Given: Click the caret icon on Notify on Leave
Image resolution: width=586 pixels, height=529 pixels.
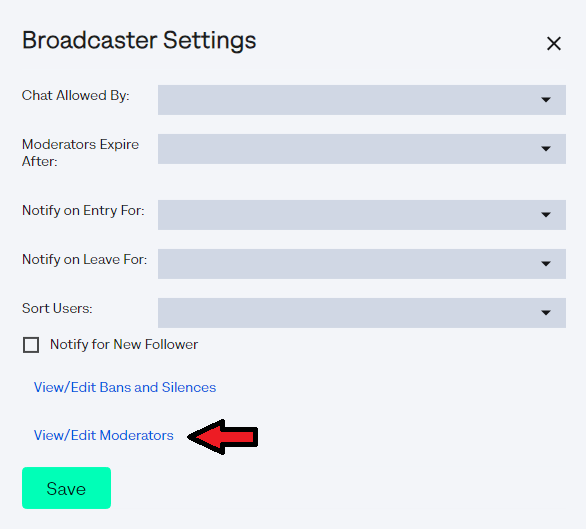Looking at the screenshot, I should coord(546,264).
